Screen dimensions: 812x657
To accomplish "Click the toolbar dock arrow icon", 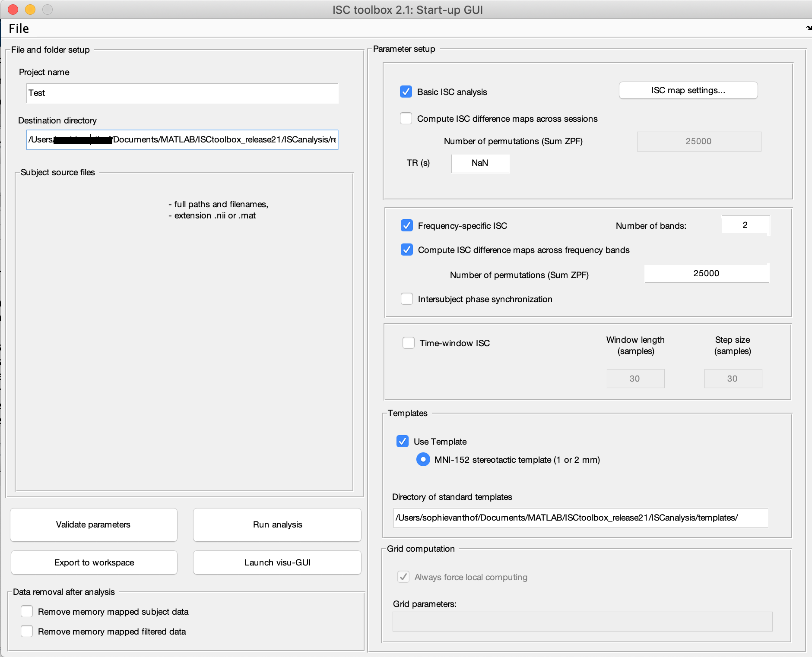I will (808, 28).
